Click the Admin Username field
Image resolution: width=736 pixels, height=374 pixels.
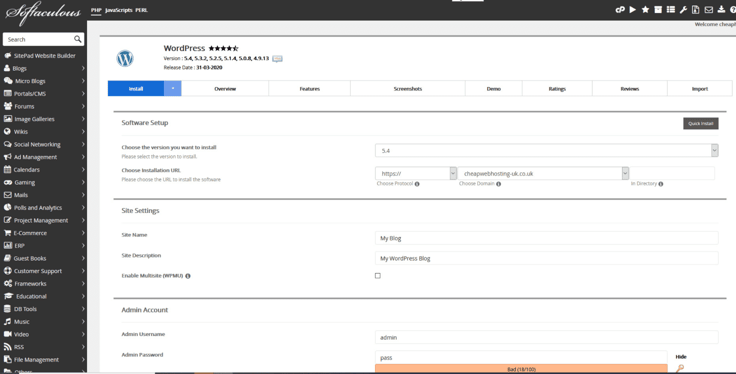pos(547,337)
